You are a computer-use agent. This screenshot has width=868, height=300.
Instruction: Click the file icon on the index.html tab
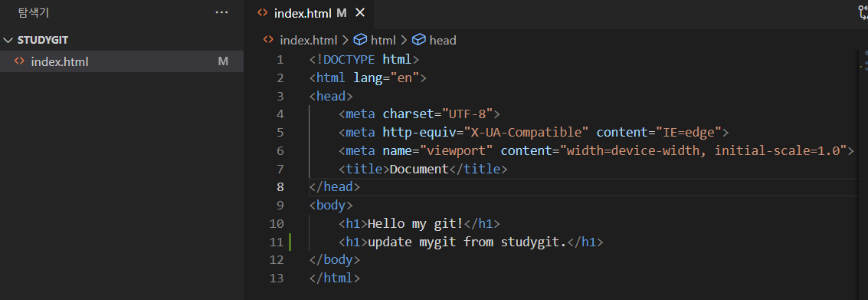pyautogui.click(x=263, y=13)
